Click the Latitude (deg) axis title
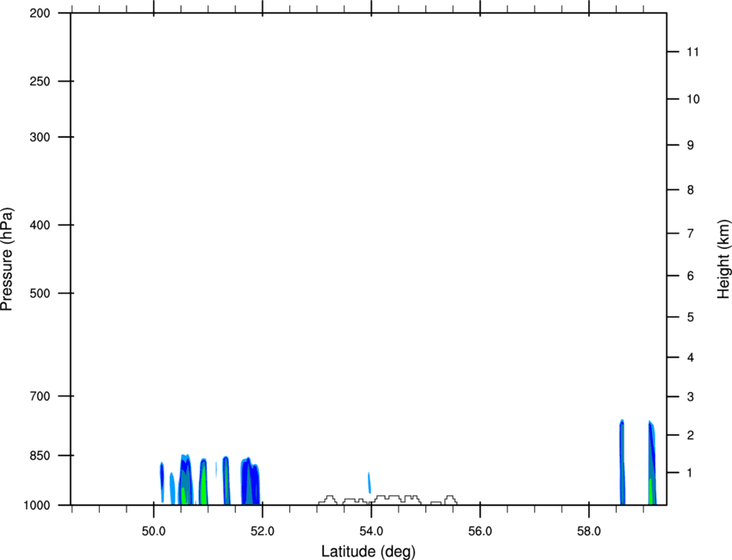This screenshot has height=560, width=732. pyautogui.click(x=368, y=551)
